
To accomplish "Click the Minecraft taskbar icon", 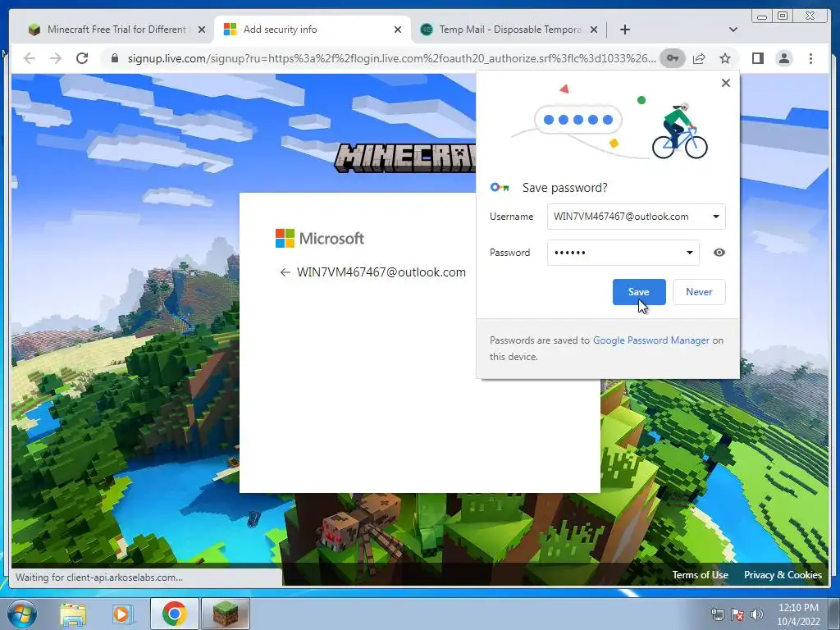I will point(226,614).
